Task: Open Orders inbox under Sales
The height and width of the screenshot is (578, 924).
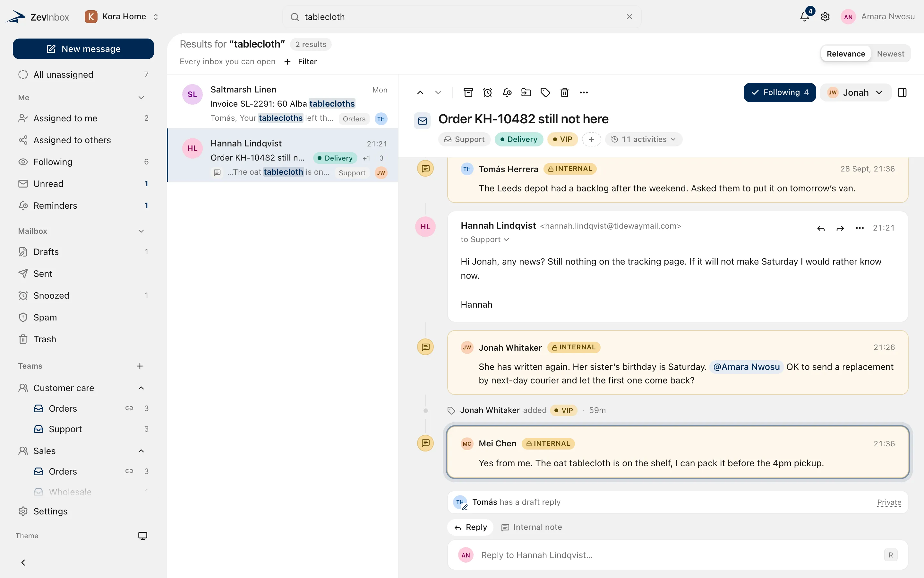Action: (x=91, y=471)
